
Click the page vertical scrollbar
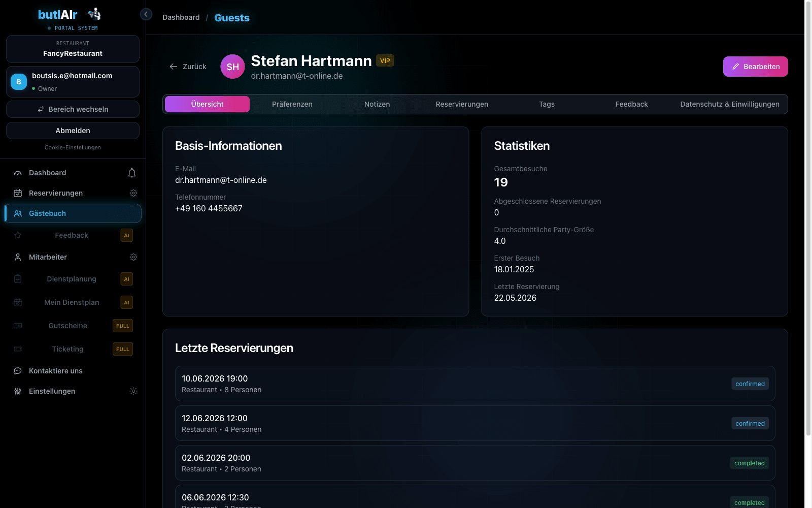(808, 218)
